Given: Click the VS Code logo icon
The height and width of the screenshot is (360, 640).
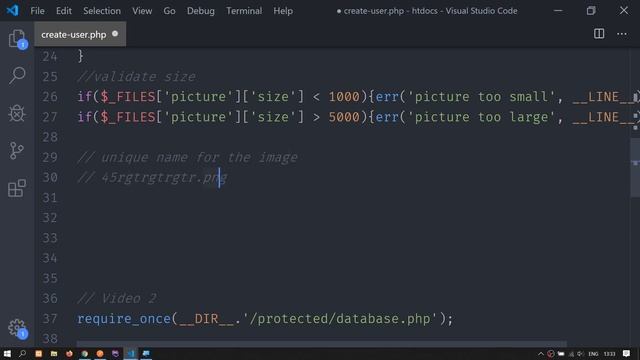Looking at the screenshot, I should point(12,10).
